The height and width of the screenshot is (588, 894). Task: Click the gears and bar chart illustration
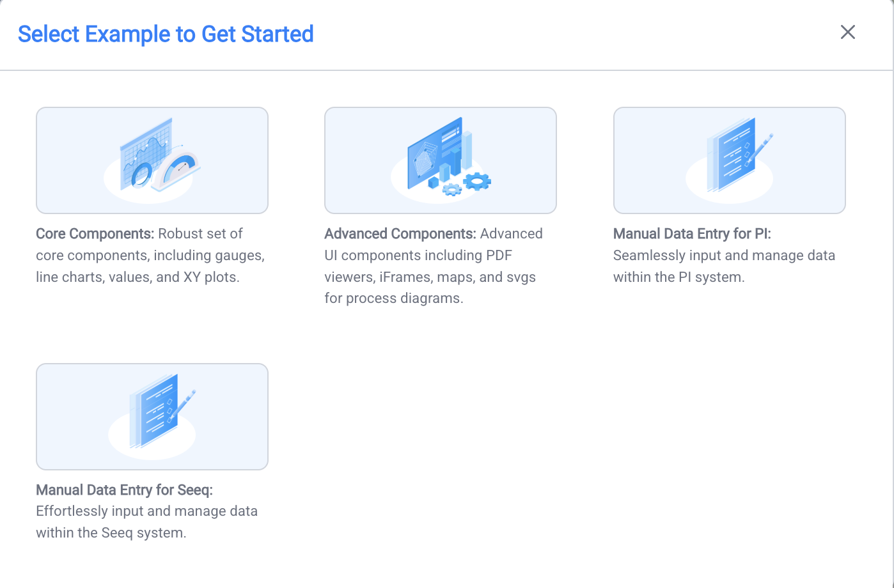click(441, 160)
